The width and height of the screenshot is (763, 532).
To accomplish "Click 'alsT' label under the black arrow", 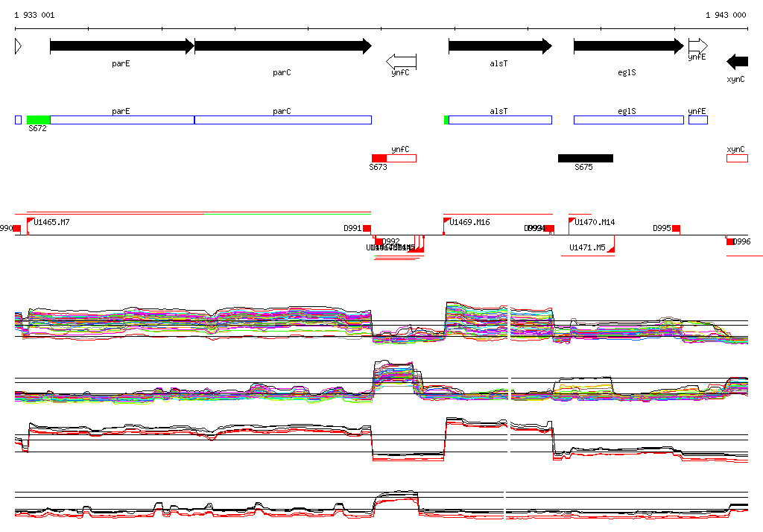I will pyautogui.click(x=498, y=64).
